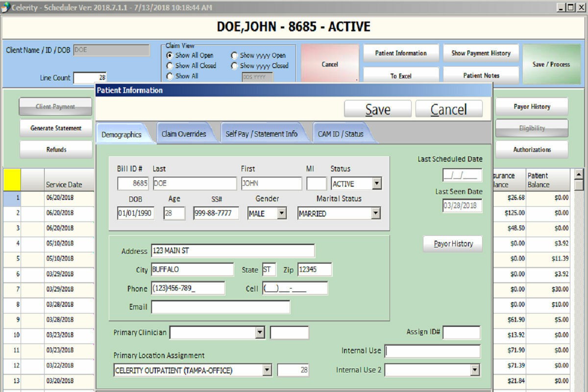This screenshot has width=588, height=392.
Task: Open the Self Pay / Statement Info tab
Action: click(261, 134)
